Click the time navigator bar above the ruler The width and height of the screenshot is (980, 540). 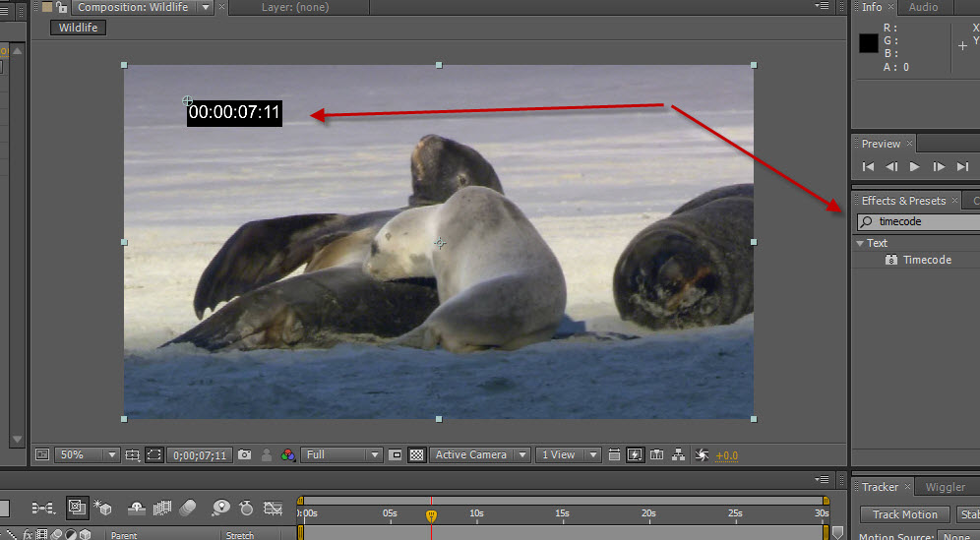563,501
